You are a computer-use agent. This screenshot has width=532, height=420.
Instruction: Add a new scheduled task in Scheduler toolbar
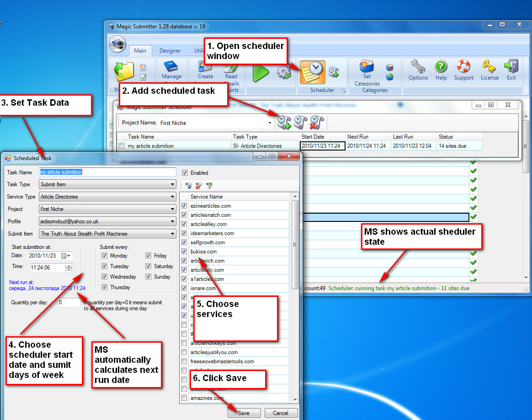click(284, 123)
